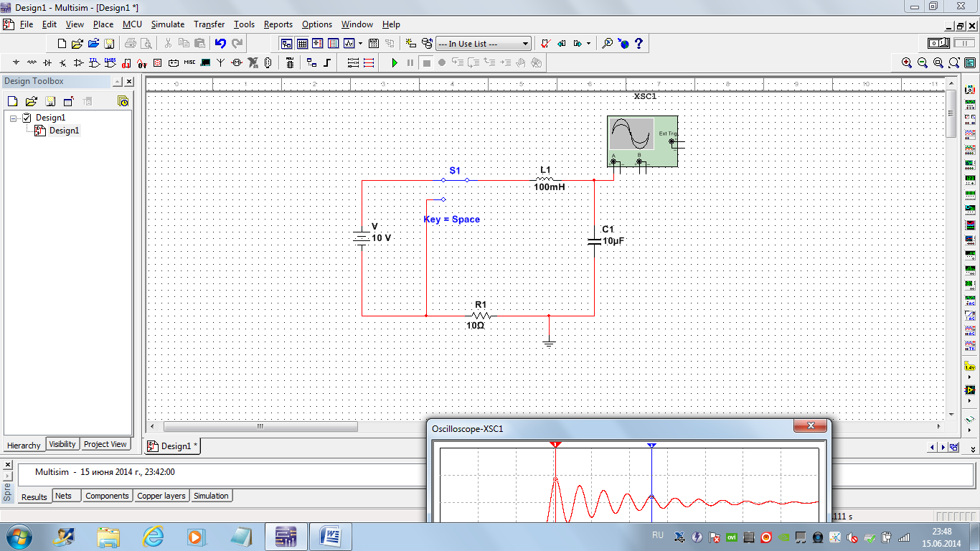Open the File menu
This screenshot has height=551, width=980.
pos(27,24)
